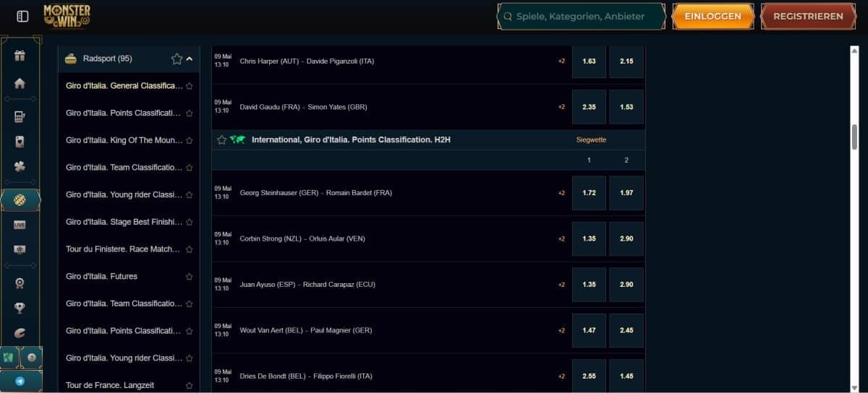This screenshot has height=393, width=868.
Task: Expand +2 markets for De Bondt - Fiorelli
Action: click(x=561, y=376)
